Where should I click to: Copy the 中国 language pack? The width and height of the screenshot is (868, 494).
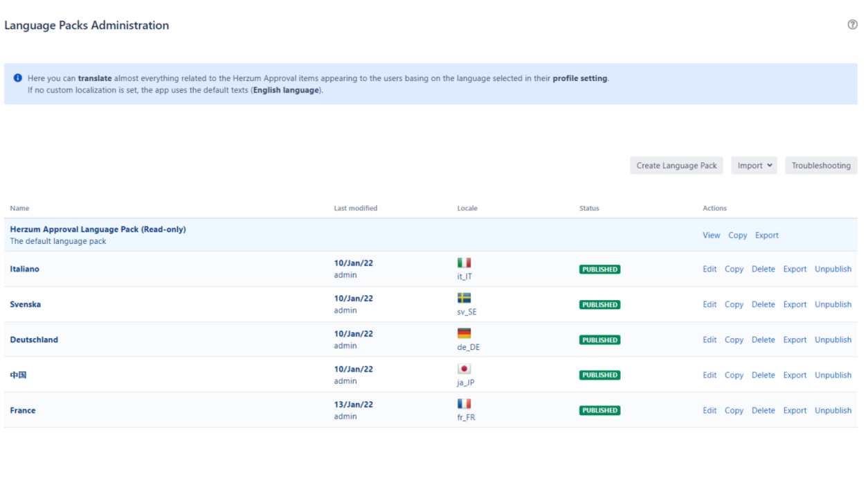pos(734,376)
